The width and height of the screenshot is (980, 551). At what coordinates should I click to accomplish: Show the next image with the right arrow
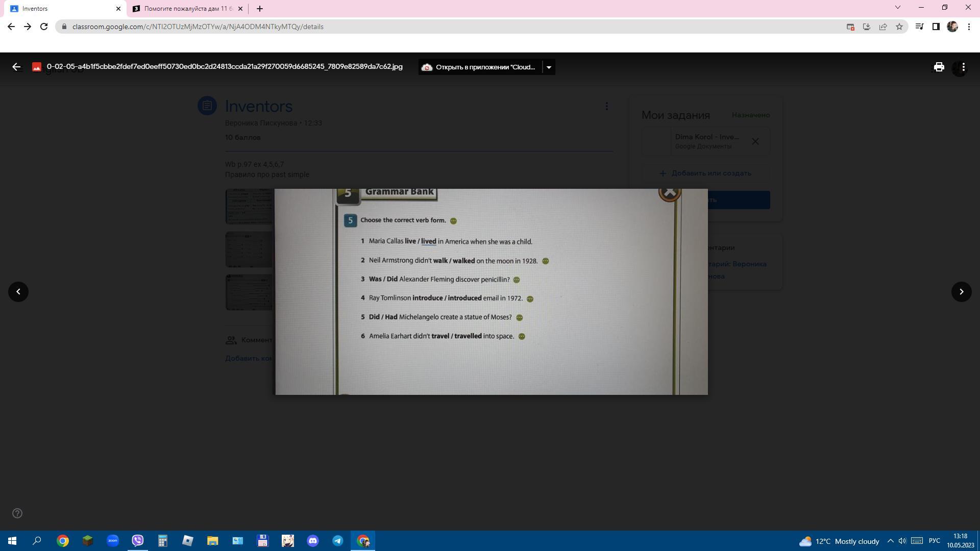coord(961,292)
